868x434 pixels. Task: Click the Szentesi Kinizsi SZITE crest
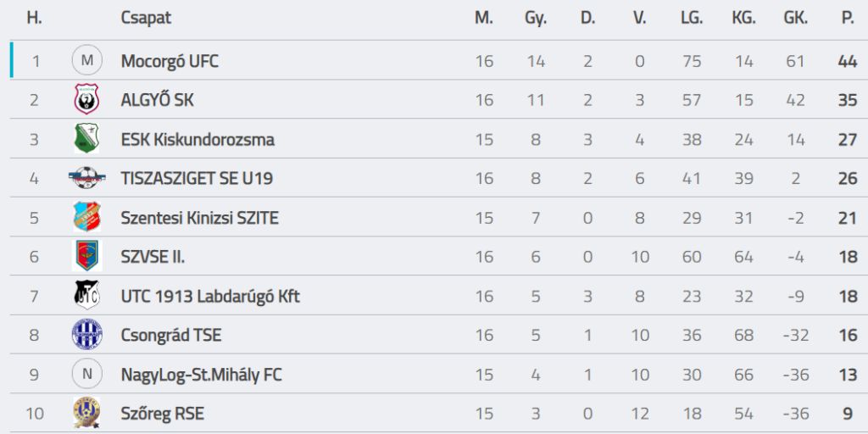[87, 218]
